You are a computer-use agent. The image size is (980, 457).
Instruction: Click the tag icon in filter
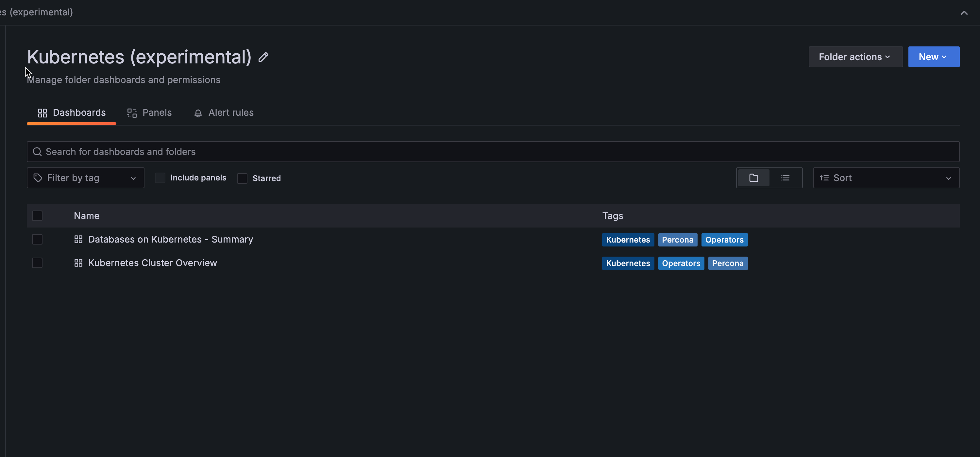tap(38, 178)
